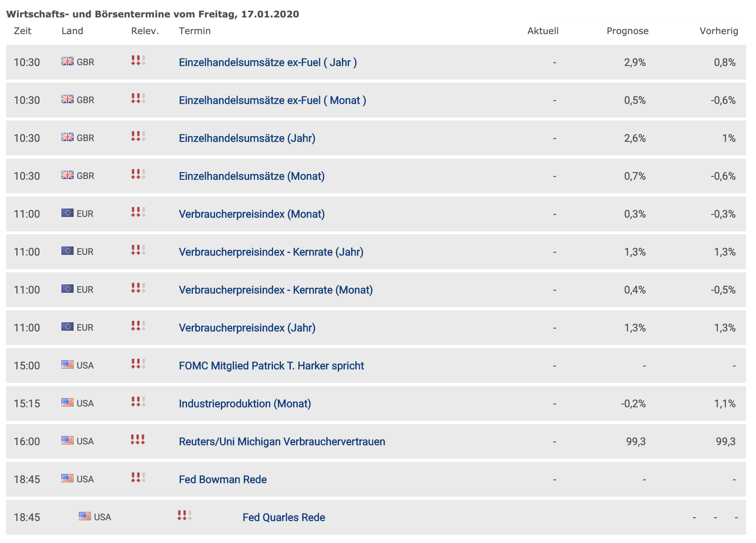This screenshot has height=543, width=756.
Task: Open the Fed Quarles Rede link
Action: (x=284, y=517)
